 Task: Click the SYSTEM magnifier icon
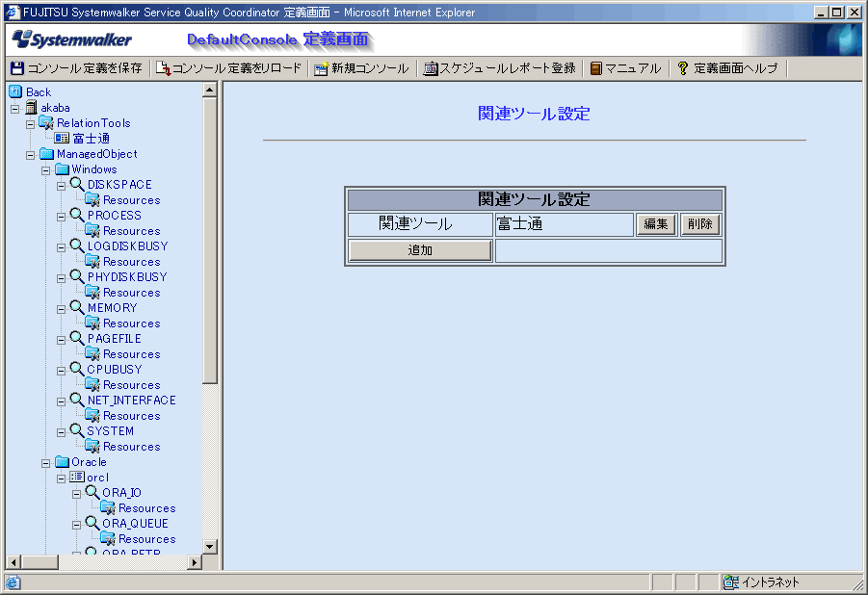coord(77,430)
